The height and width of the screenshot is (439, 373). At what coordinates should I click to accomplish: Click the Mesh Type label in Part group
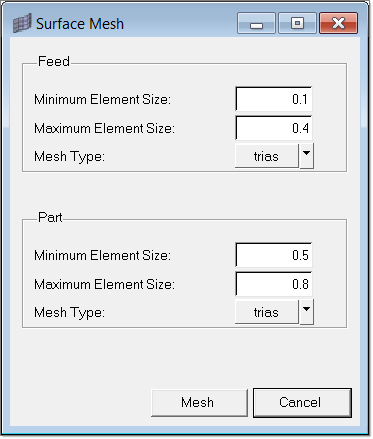pyautogui.click(x=69, y=312)
